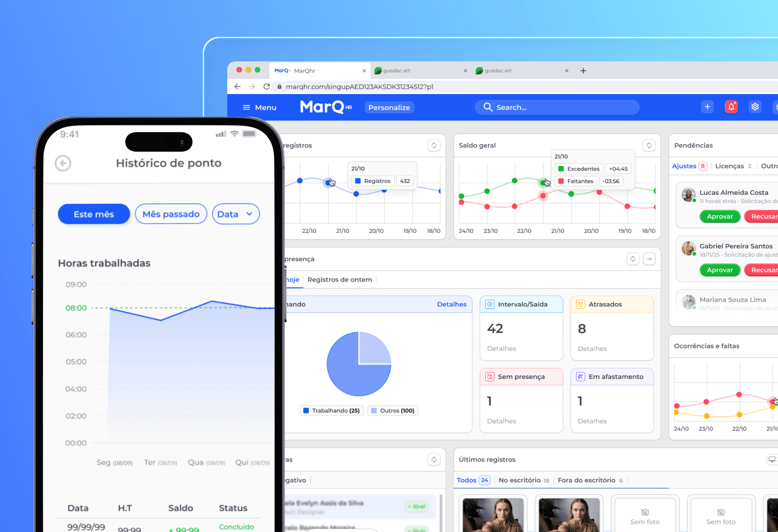Open new browser tab with plus

click(583, 71)
